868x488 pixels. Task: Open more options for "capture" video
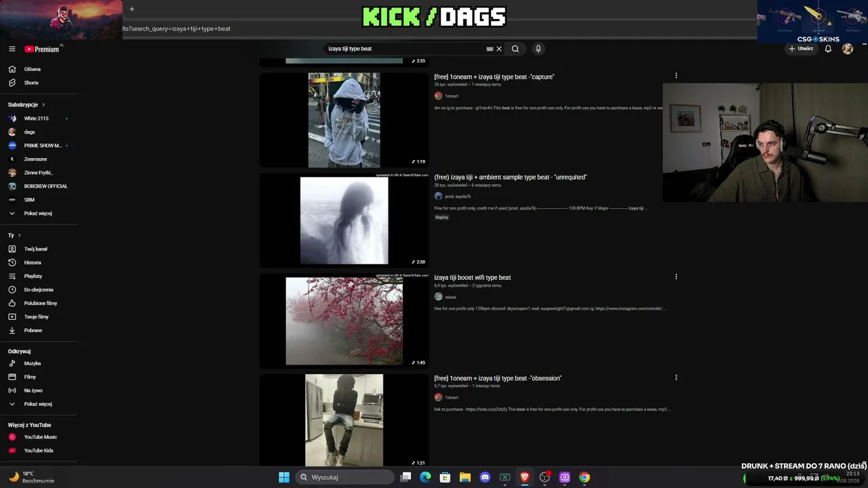(676, 76)
